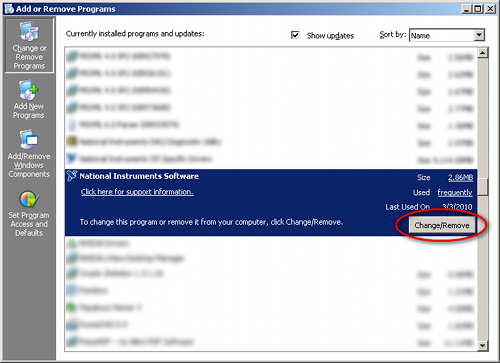Open Set Program Access and Defaults

coord(29,213)
